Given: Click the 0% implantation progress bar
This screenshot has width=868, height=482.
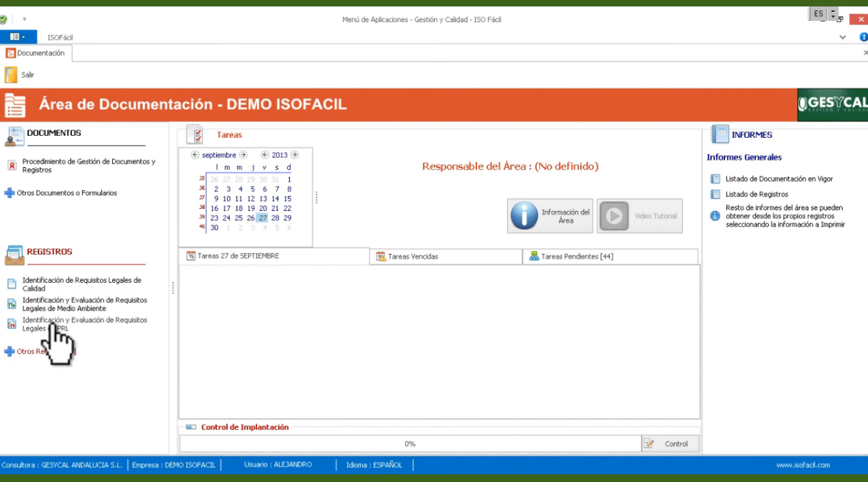Looking at the screenshot, I should (411, 444).
